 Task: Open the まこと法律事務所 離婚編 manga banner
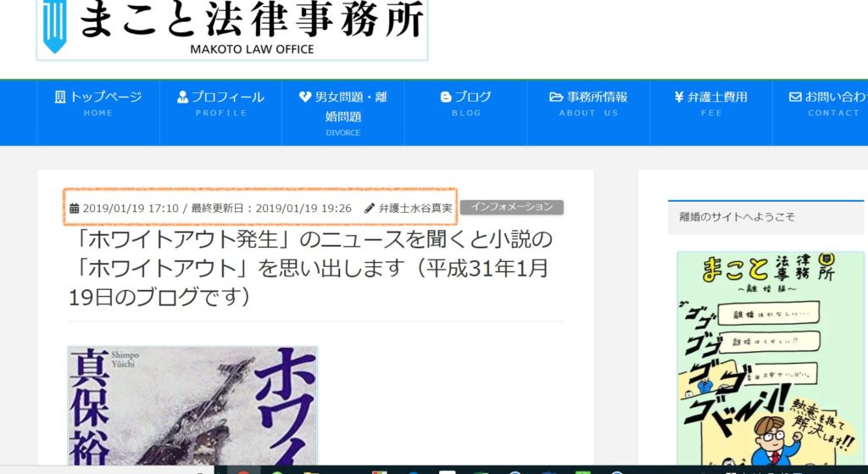(x=771, y=359)
